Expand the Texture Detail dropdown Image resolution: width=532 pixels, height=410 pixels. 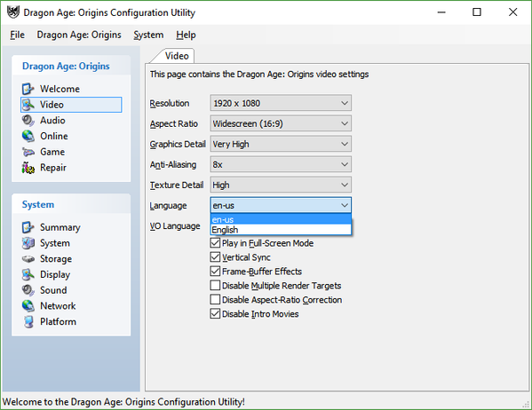(281, 185)
